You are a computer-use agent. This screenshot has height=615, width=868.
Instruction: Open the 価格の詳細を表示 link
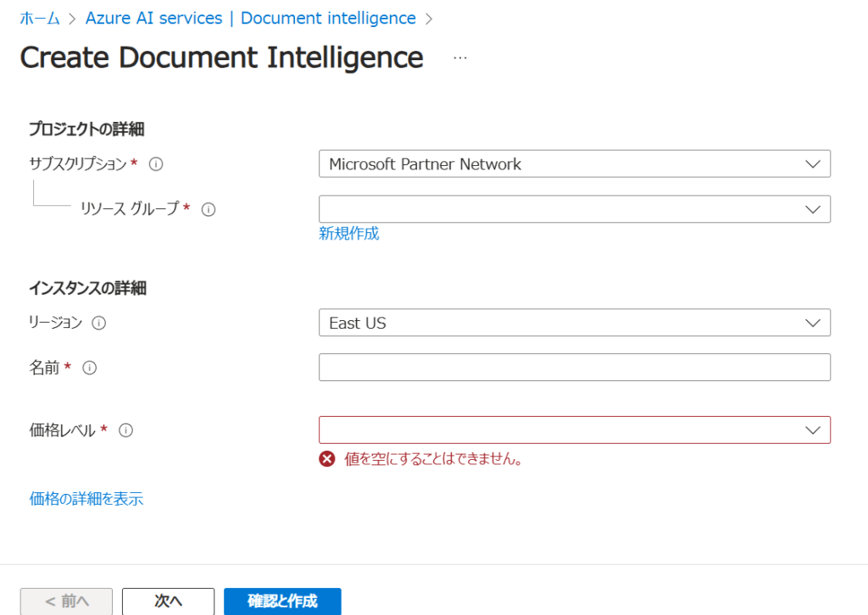coord(86,499)
